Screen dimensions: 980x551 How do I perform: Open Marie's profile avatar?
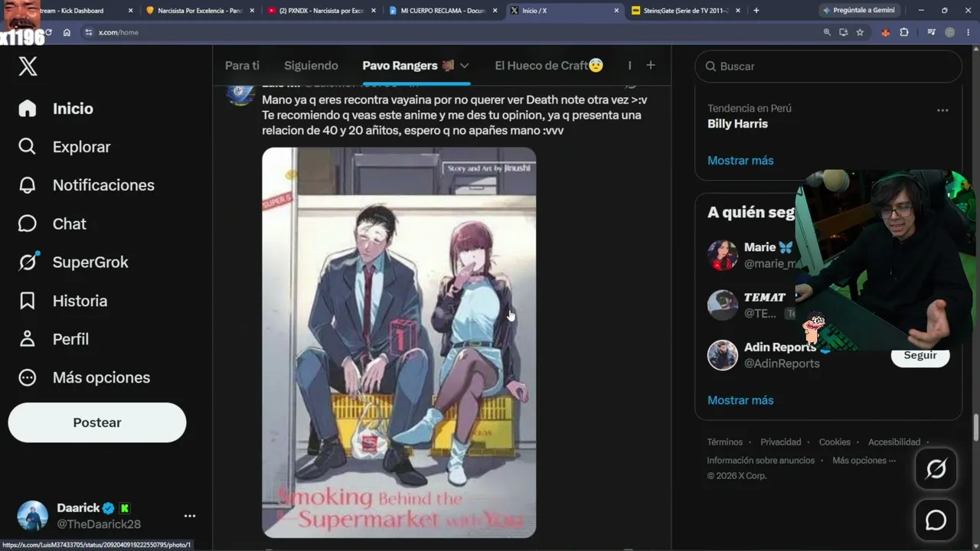click(x=722, y=256)
